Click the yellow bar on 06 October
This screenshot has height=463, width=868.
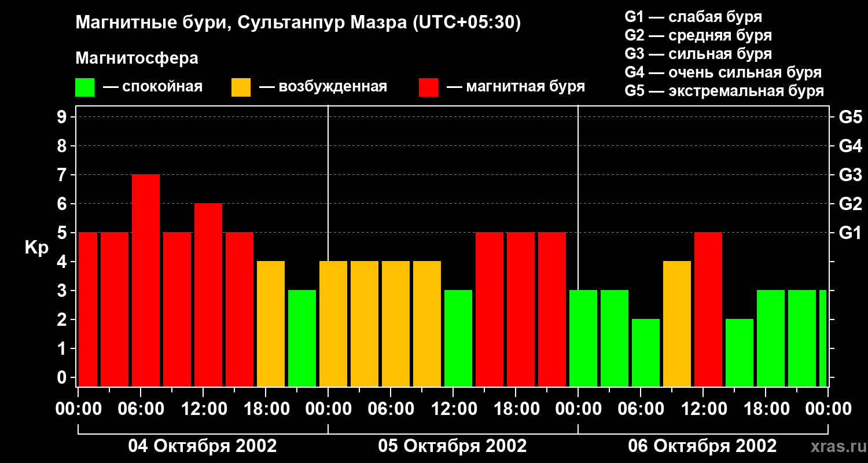point(677,324)
